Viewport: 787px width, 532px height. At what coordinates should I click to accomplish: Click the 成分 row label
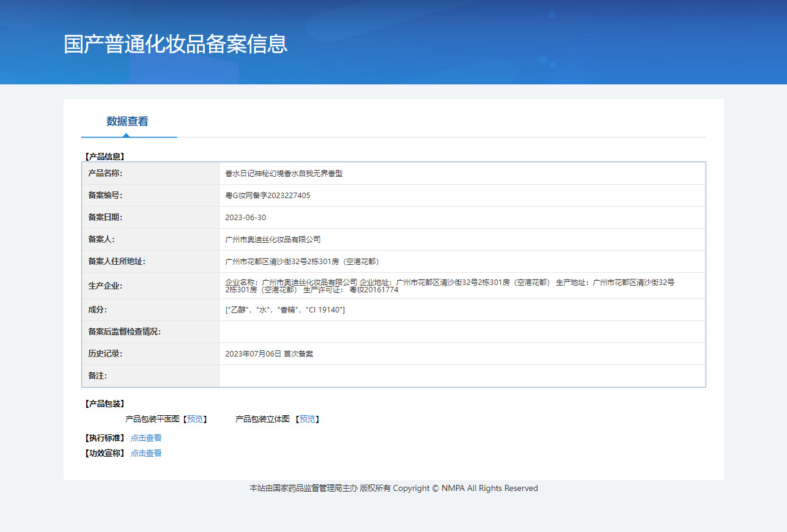click(x=97, y=310)
